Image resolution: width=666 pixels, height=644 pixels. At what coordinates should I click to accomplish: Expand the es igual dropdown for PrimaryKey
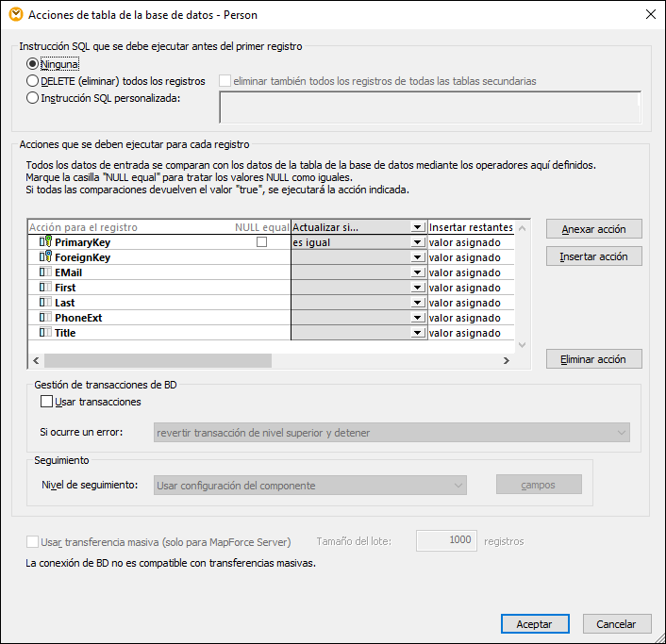pyautogui.click(x=417, y=242)
